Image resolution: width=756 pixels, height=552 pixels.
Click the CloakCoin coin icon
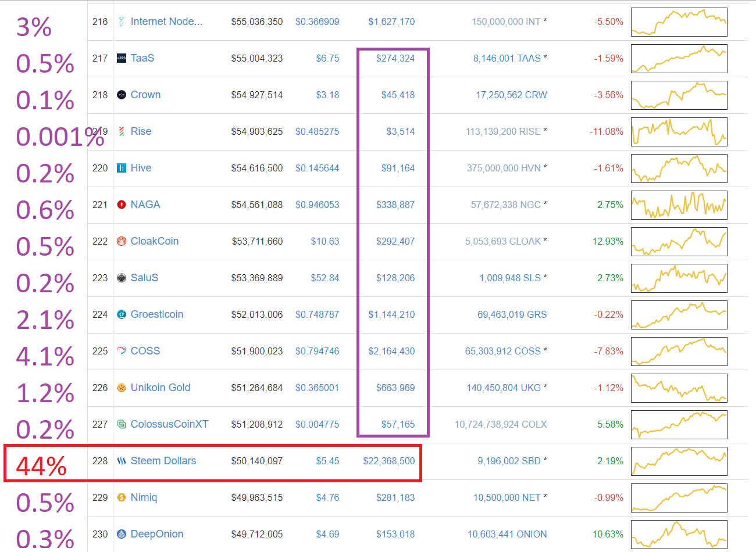122,241
